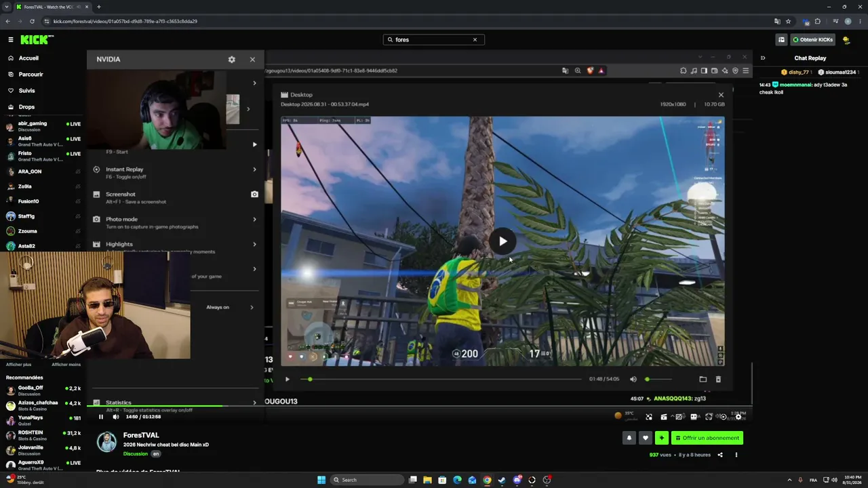Open Chrome from the taskbar
Screen dimensions: 868x488
click(487, 480)
